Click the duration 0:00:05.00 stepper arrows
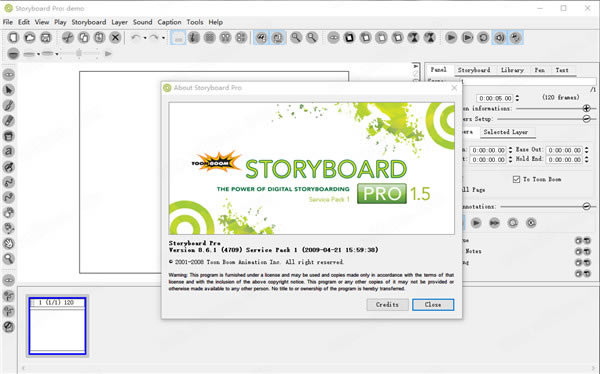Screen dimensions: 600x374 click(x=517, y=98)
